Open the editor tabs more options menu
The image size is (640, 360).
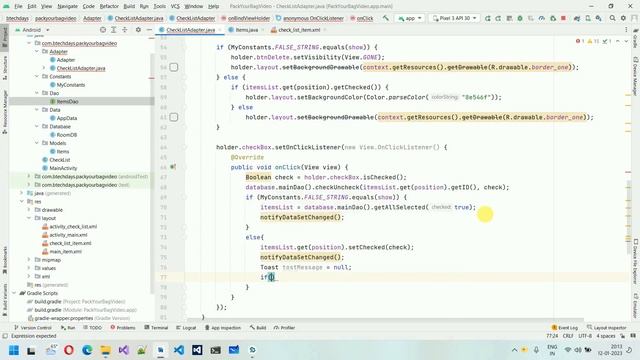626,30
